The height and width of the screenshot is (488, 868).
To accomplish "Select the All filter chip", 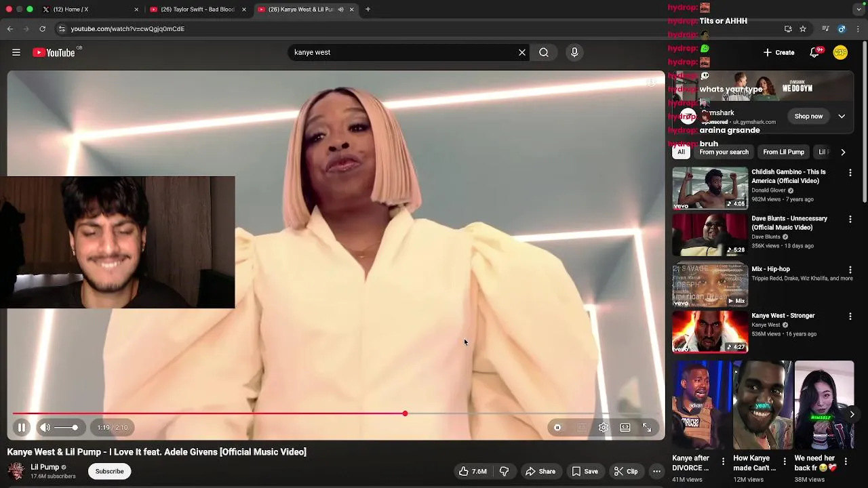I will point(681,152).
